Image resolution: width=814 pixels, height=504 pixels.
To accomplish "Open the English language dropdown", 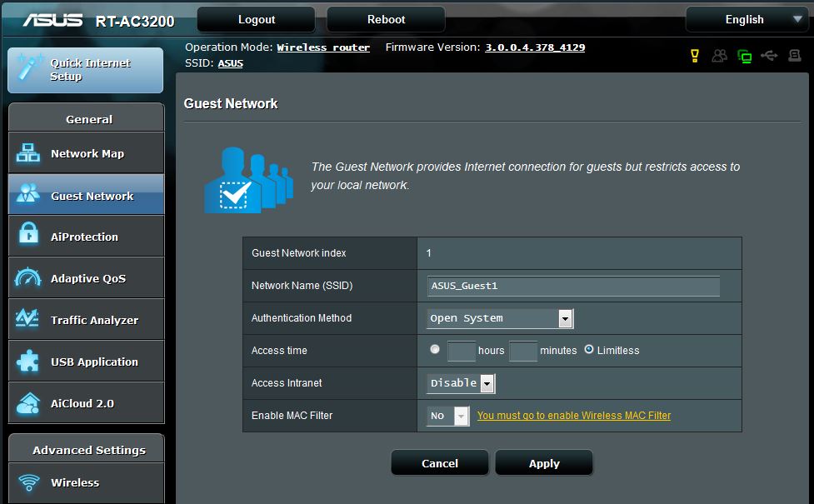I will click(747, 20).
